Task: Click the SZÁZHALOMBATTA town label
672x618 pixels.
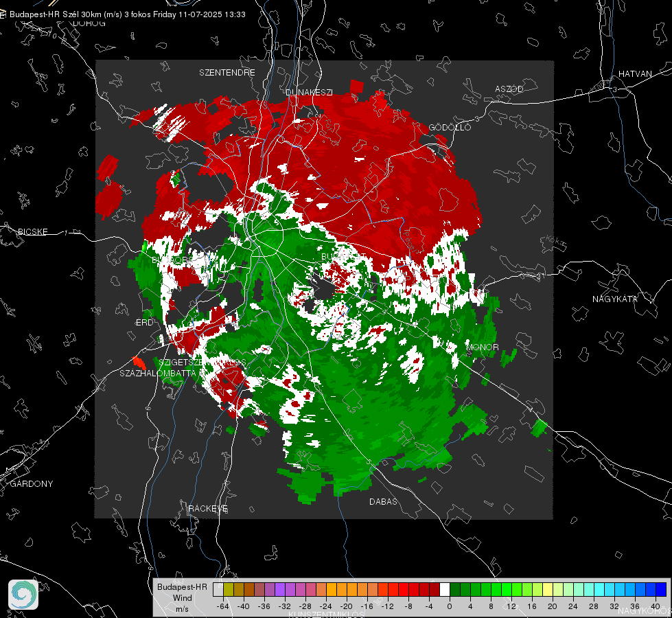Action: point(158,374)
